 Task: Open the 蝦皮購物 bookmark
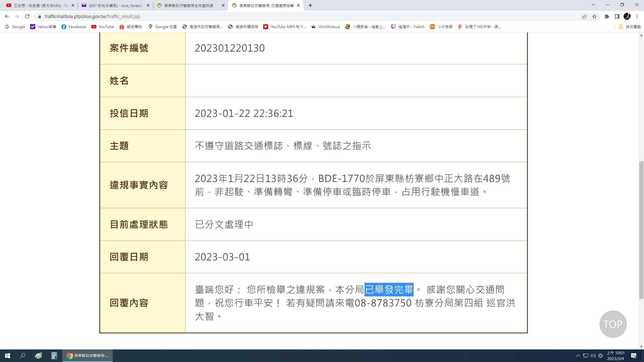pos(131,27)
